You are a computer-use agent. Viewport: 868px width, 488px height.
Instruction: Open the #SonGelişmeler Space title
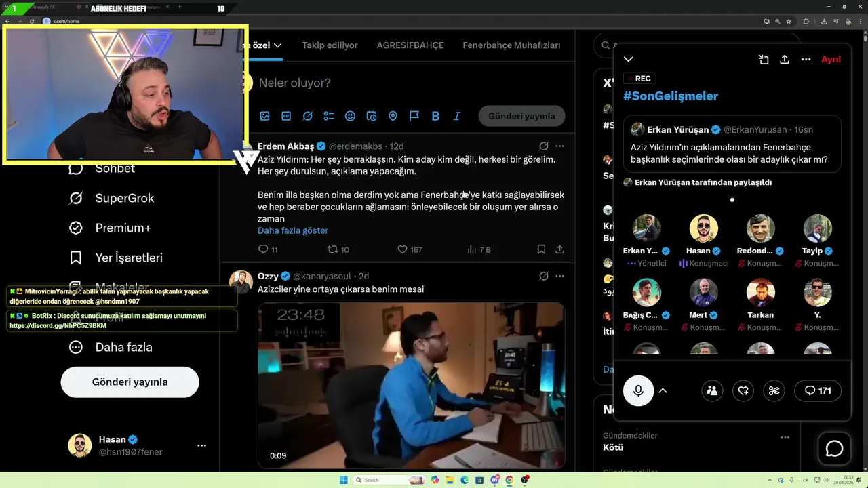pyautogui.click(x=671, y=96)
